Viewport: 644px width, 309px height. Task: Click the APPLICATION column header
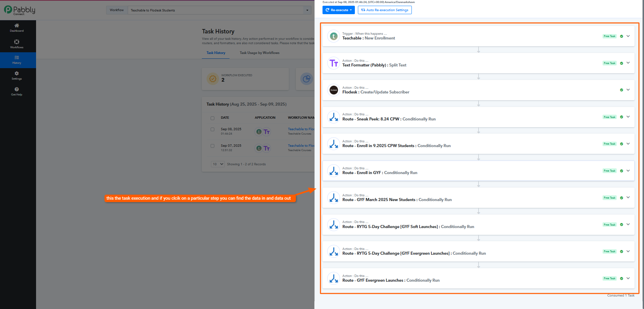(265, 118)
